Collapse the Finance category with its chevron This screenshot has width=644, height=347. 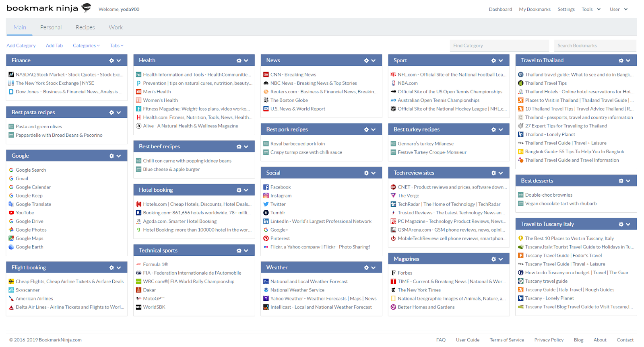click(119, 61)
